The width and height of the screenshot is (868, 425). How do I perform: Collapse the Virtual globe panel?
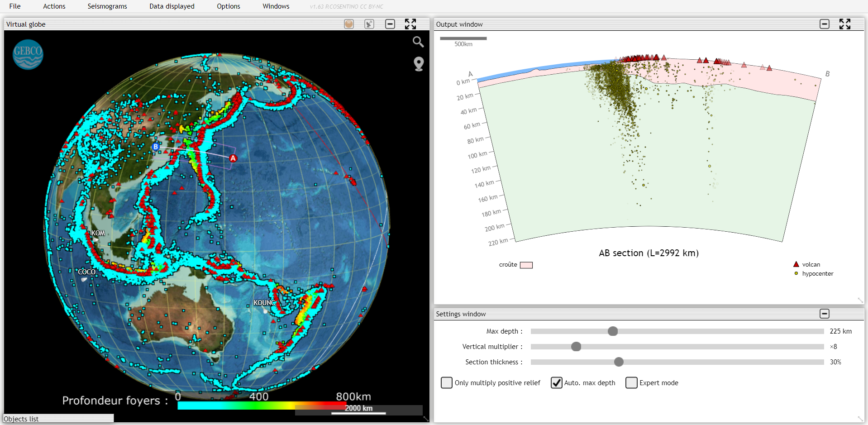coord(390,24)
